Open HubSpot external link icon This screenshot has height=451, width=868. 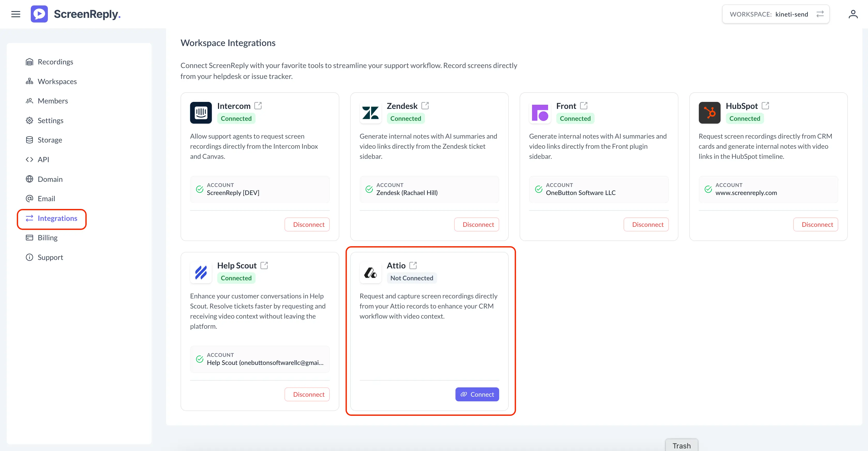[x=766, y=106]
